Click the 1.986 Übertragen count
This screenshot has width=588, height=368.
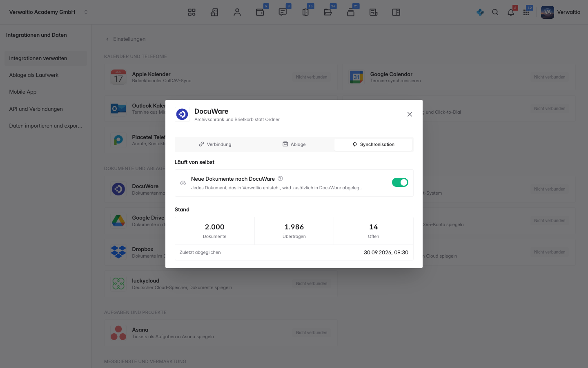click(x=294, y=231)
